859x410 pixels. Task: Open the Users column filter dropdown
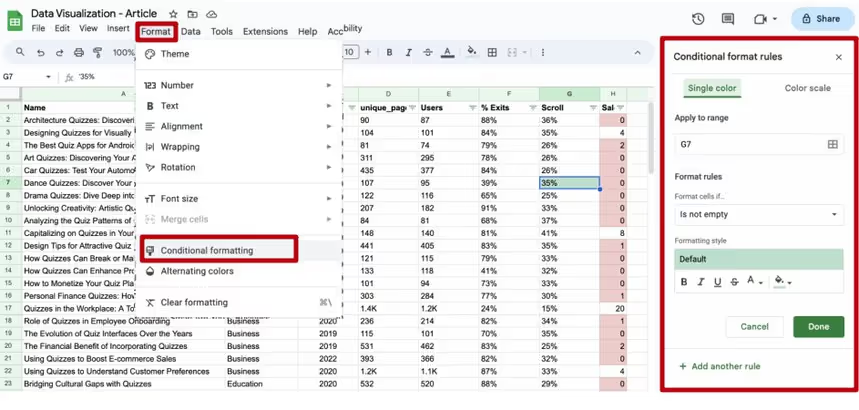[472, 108]
